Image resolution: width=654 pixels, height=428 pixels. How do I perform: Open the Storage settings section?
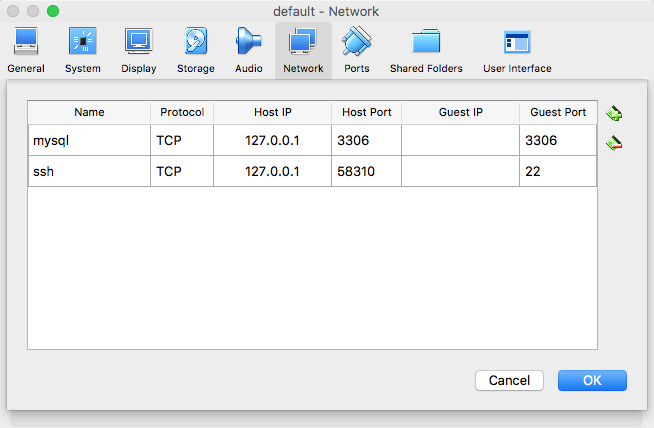coord(195,50)
